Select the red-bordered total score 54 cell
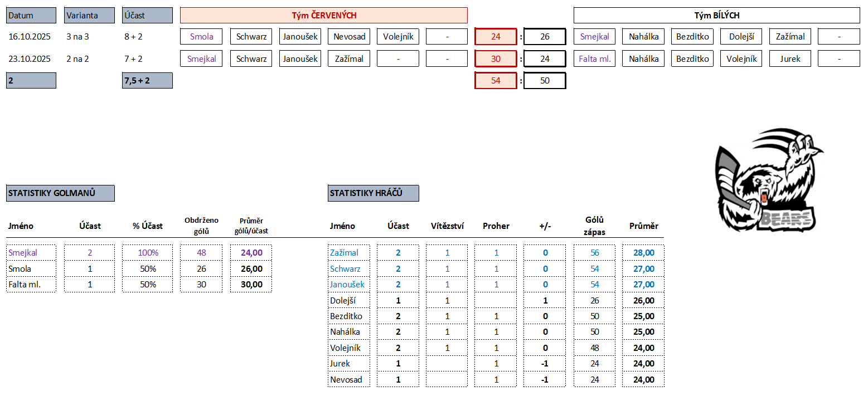Image resolution: width=868 pixels, height=396 pixels. [x=496, y=81]
